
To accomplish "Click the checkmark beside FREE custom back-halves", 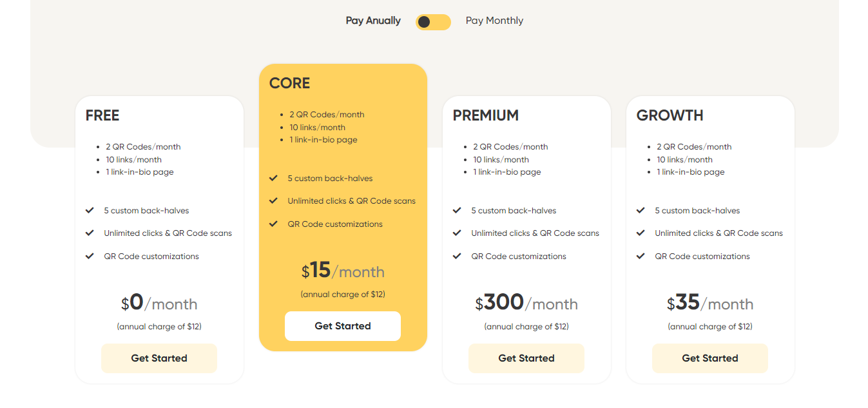I will (x=90, y=211).
